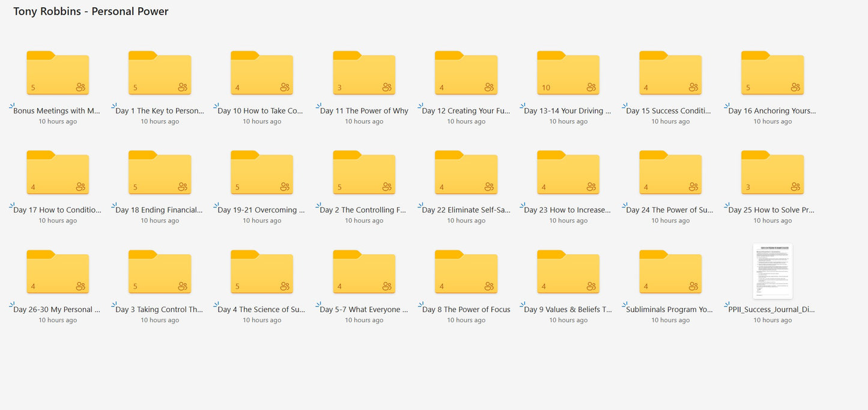Open the Day 3 Taking Control Th... folder icon
868x410 pixels.
(x=160, y=272)
